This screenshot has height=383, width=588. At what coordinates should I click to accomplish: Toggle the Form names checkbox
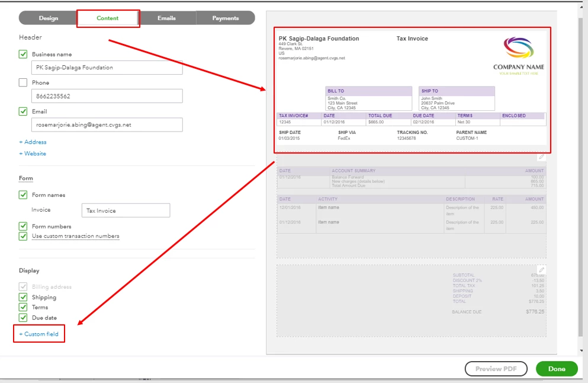pos(23,195)
